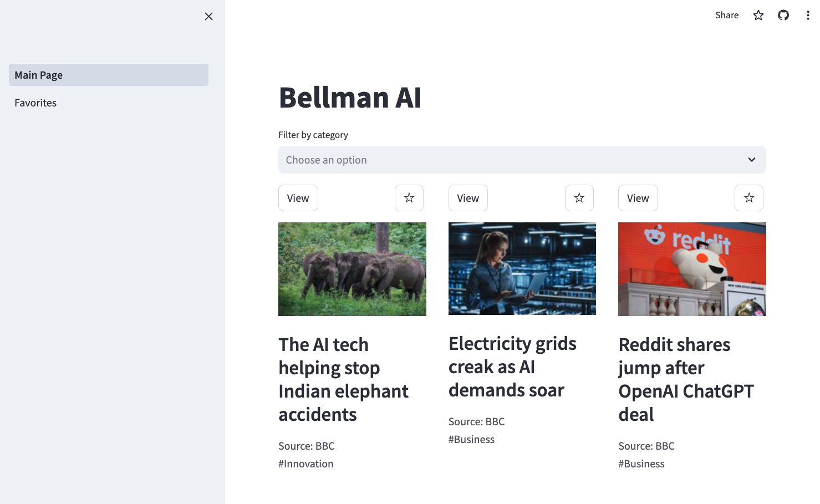The image size is (820, 504).
Task: Click Source: BBC under Electricity grids article
Action: [477, 422]
